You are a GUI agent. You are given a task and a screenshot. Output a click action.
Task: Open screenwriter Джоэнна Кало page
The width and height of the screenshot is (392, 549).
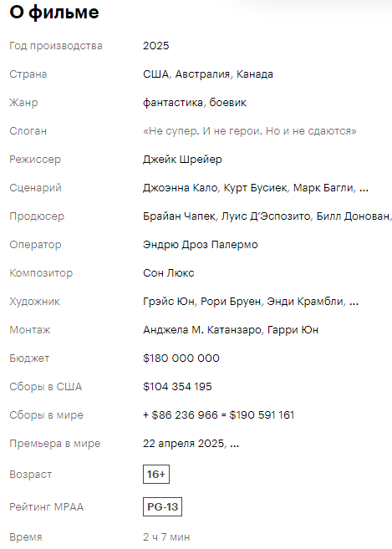[180, 188]
